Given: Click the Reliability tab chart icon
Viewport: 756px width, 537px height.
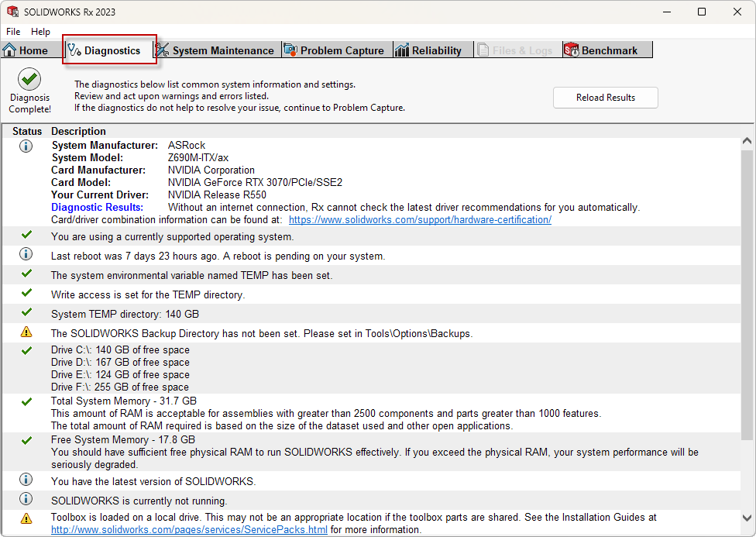Looking at the screenshot, I should [402, 50].
